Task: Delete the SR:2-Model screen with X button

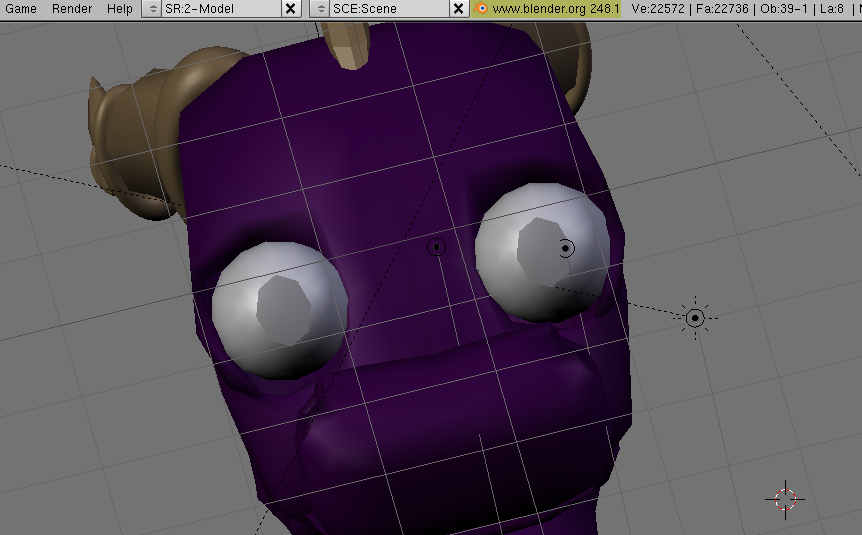Action: click(291, 9)
